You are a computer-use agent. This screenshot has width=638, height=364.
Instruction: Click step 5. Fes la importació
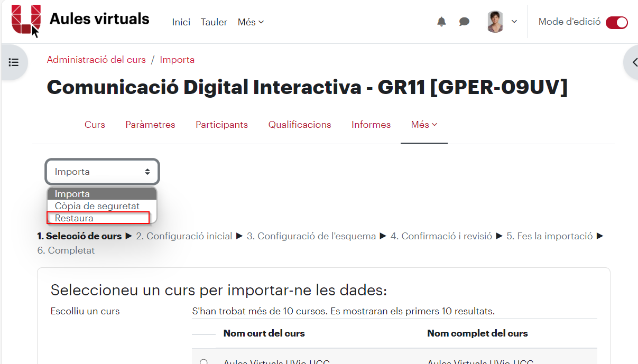(550, 236)
